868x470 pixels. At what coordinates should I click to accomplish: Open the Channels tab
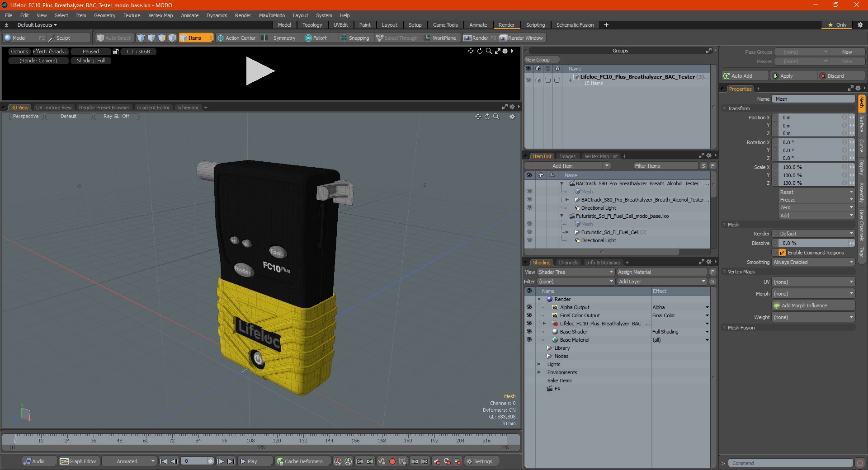click(568, 263)
